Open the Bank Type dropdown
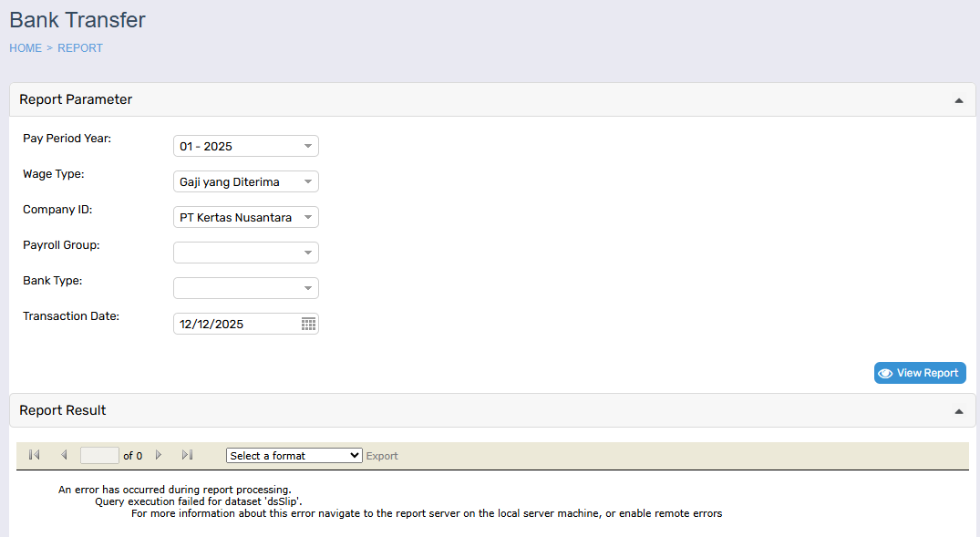 (x=308, y=288)
